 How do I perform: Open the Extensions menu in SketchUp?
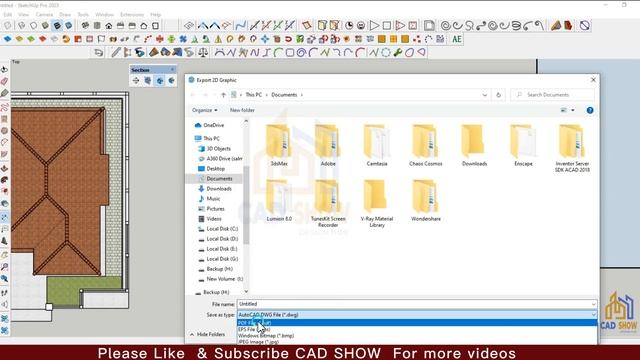[x=132, y=15]
